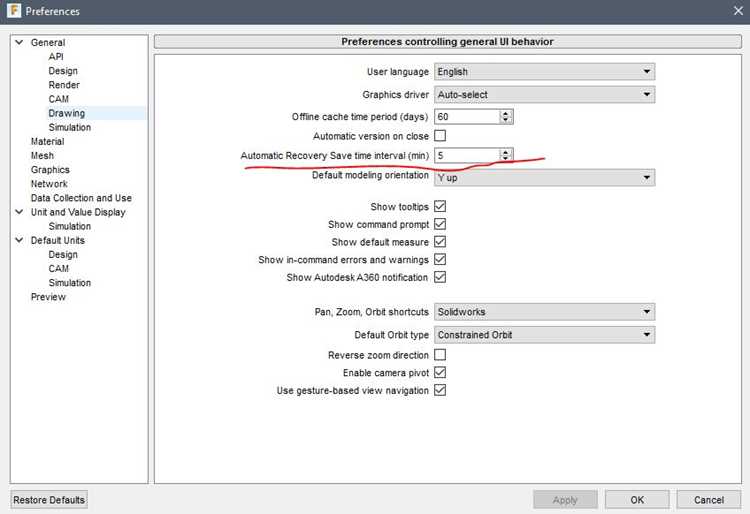Open CAM preferences under General
This screenshot has width=750, height=514.
58,99
